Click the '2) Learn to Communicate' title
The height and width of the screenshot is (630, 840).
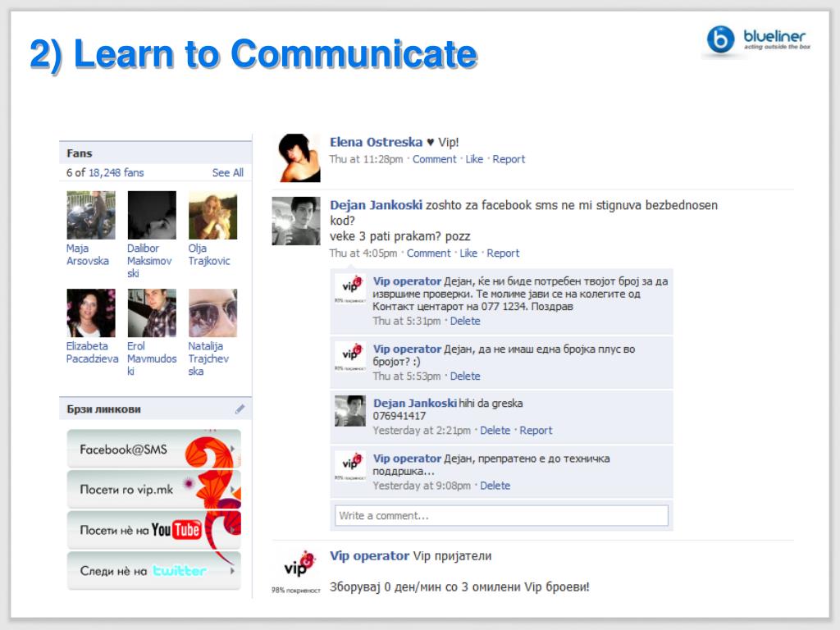[x=253, y=53]
